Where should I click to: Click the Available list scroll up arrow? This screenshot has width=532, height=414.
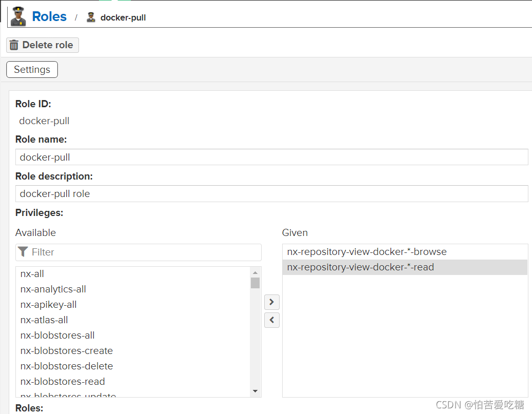tap(255, 272)
